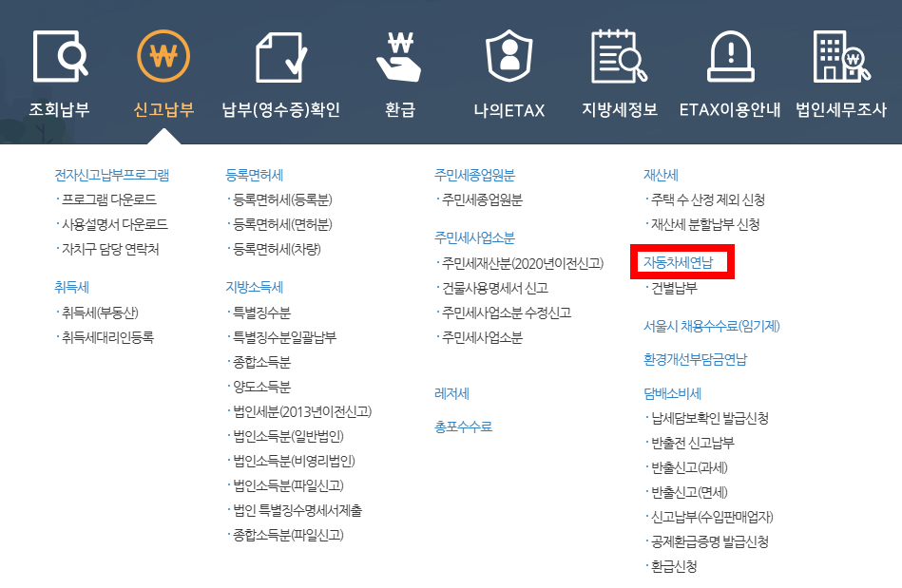
Task: Select 특별징수분일괄납부 link
Action: 284,337
